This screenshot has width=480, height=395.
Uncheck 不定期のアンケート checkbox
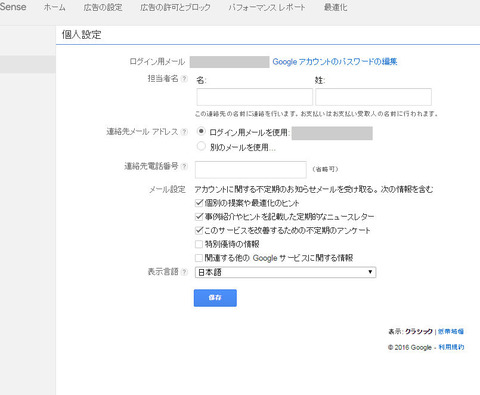coord(199,230)
